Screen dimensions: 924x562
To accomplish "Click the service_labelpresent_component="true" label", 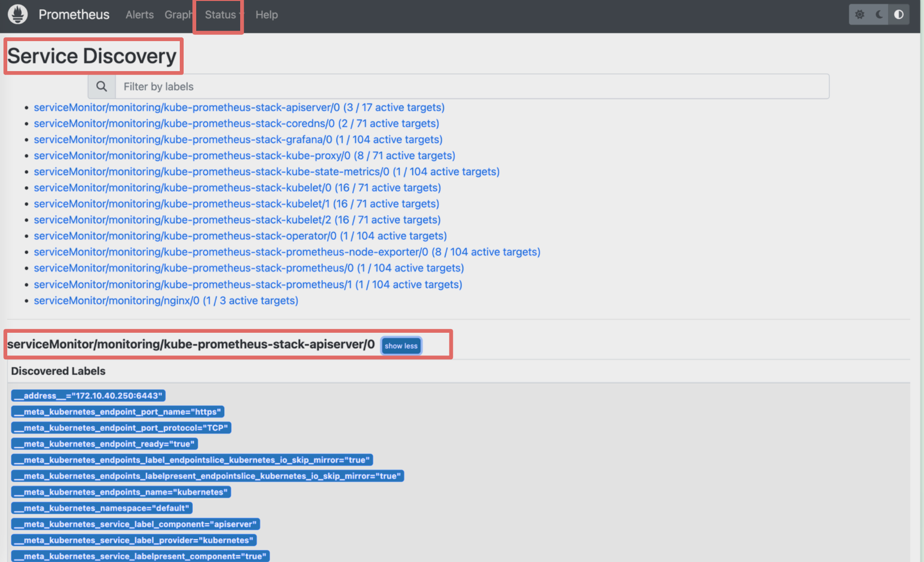I will click(x=141, y=556).
